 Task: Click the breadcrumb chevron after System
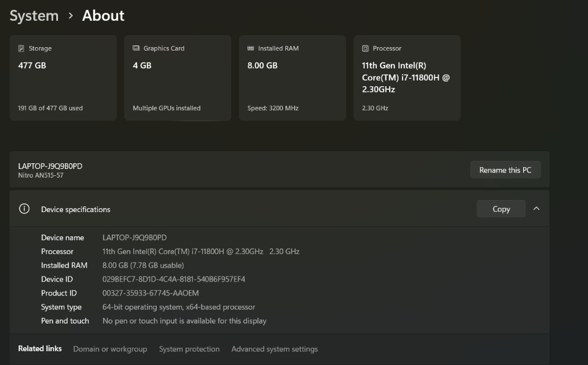pos(71,16)
